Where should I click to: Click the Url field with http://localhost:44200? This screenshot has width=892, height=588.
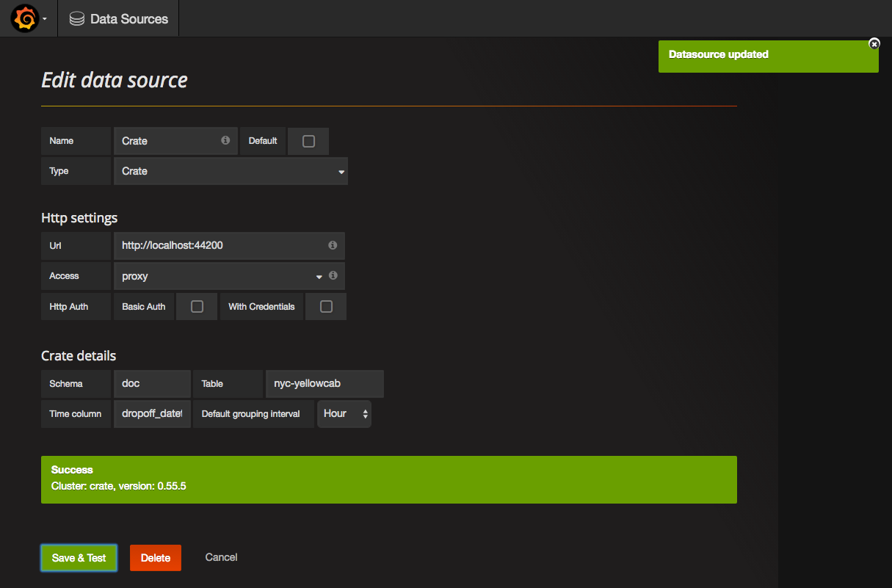coord(229,246)
